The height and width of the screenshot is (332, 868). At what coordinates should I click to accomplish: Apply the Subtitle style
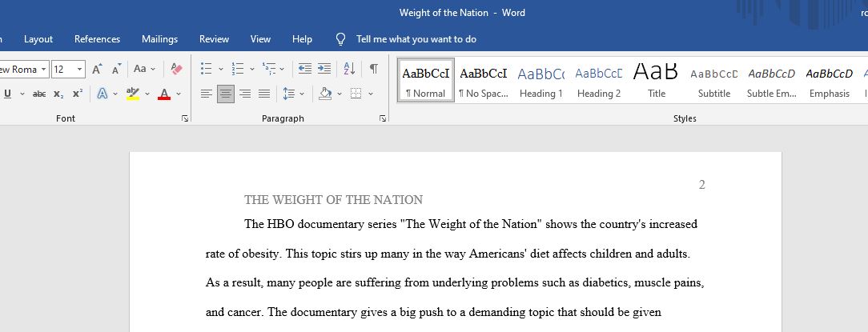coord(713,80)
